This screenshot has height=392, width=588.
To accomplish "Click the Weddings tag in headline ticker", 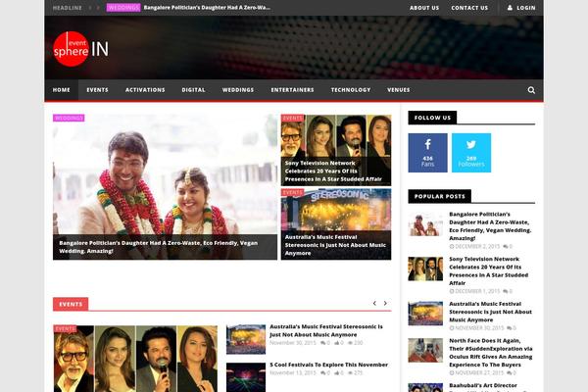I will click(123, 8).
